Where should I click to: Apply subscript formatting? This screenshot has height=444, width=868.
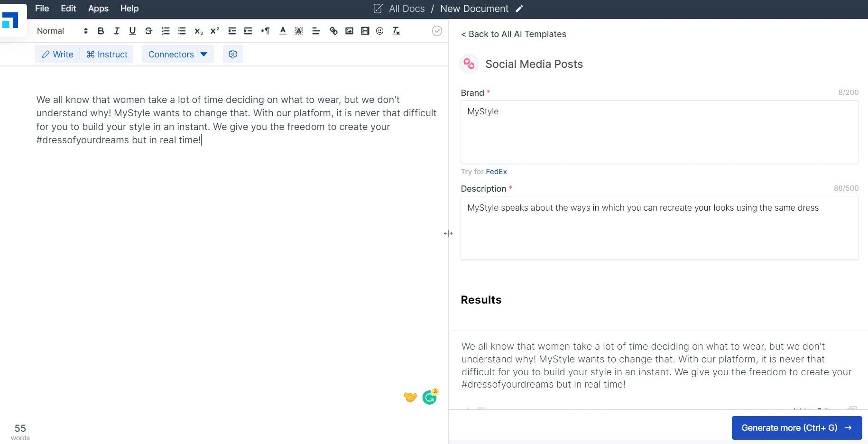point(199,31)
